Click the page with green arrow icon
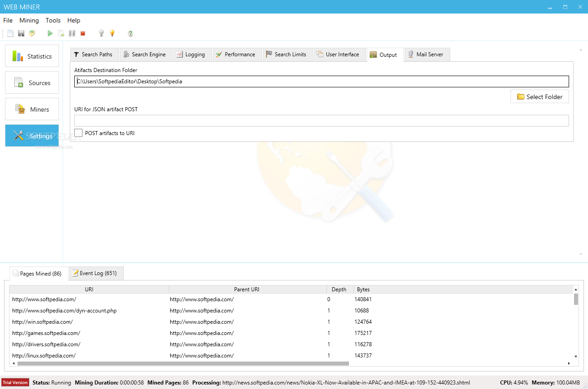 coord(61,33)
